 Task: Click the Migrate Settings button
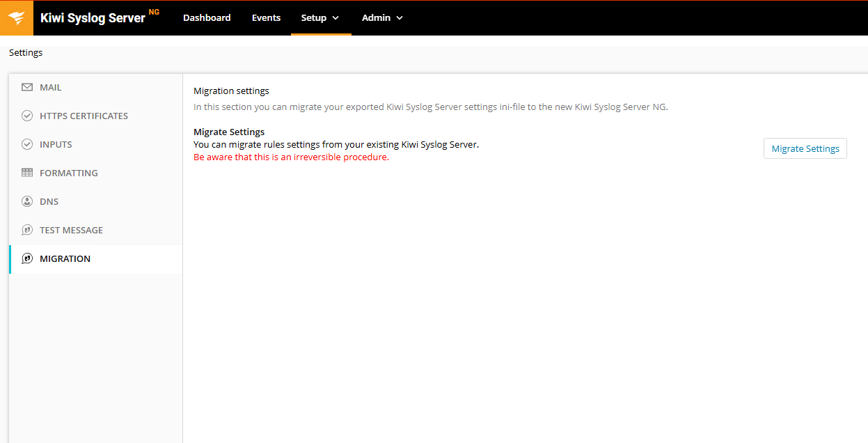805,148
